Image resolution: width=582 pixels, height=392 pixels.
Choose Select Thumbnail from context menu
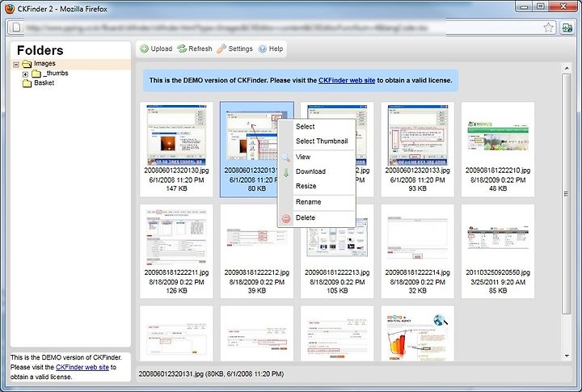322,141
